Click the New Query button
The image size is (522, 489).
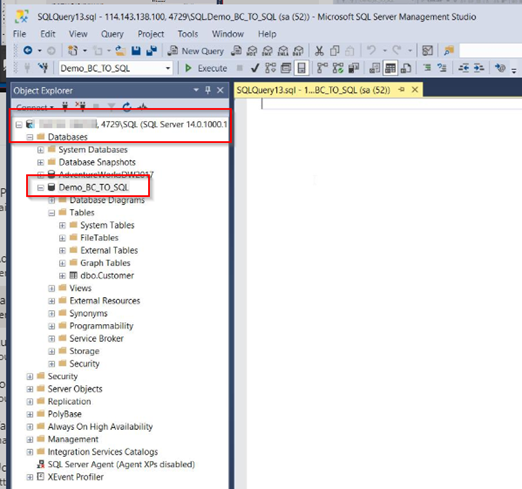(196, 51)
